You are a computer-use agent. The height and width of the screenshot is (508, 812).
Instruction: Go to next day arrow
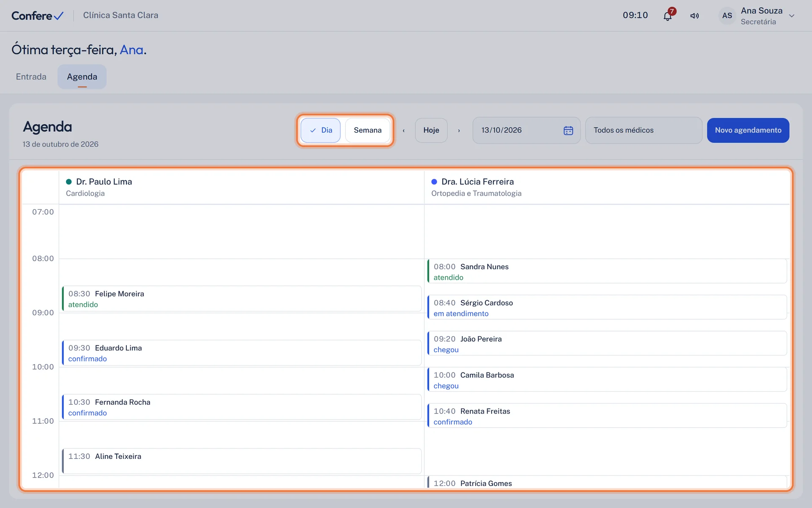(459, 130)
